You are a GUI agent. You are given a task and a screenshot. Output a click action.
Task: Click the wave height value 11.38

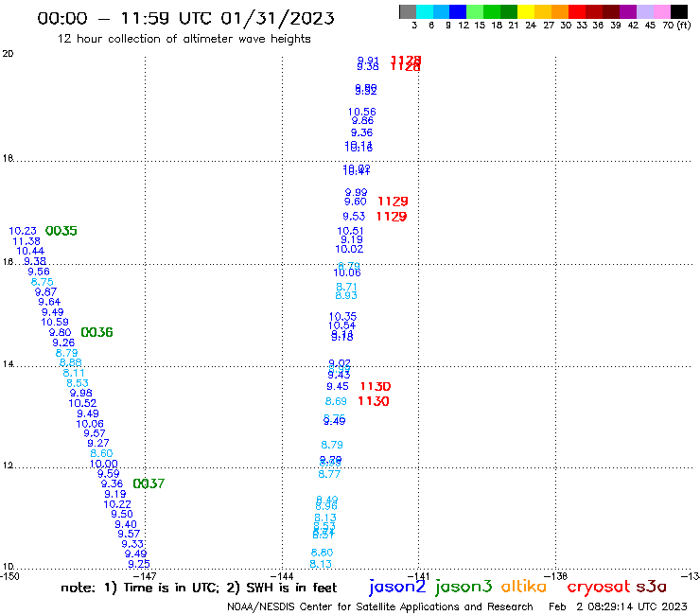point(26,241)
